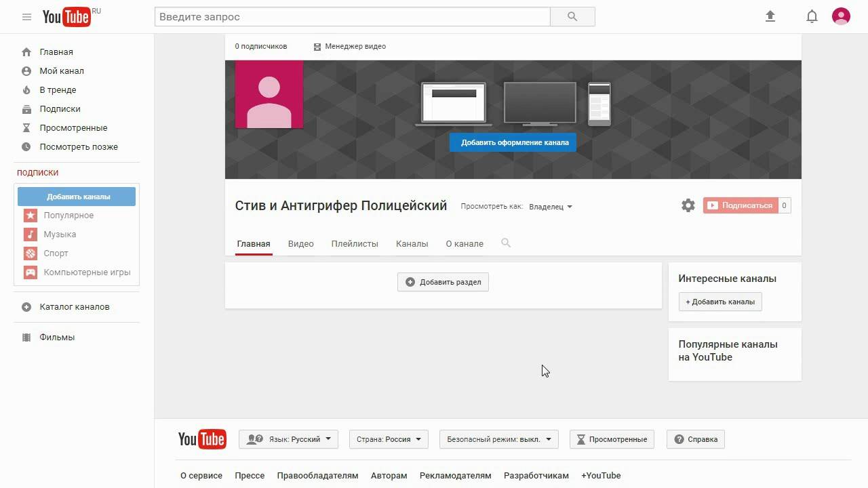Click the Просмотренные hourglass icon in sidebar
Viewport: 868px width, 488px height.
point(26,128)
